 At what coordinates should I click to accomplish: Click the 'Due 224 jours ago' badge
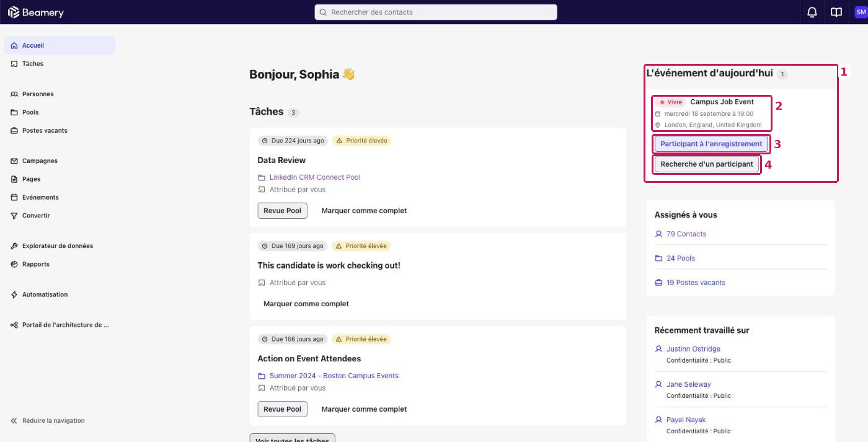[x=293, y=141]
